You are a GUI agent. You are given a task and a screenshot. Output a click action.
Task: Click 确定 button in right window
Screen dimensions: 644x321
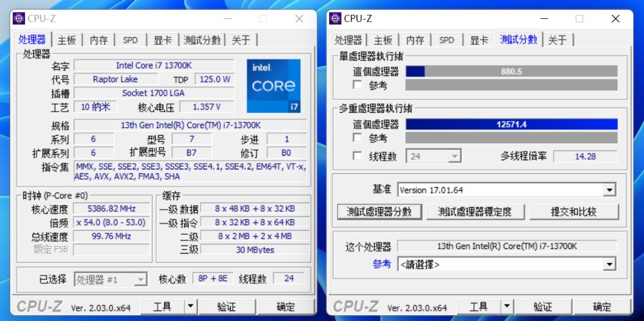(602, 307)
